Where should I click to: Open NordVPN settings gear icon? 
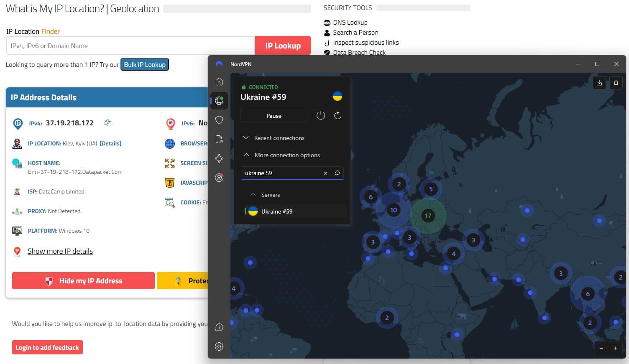(x=219, y=346)
